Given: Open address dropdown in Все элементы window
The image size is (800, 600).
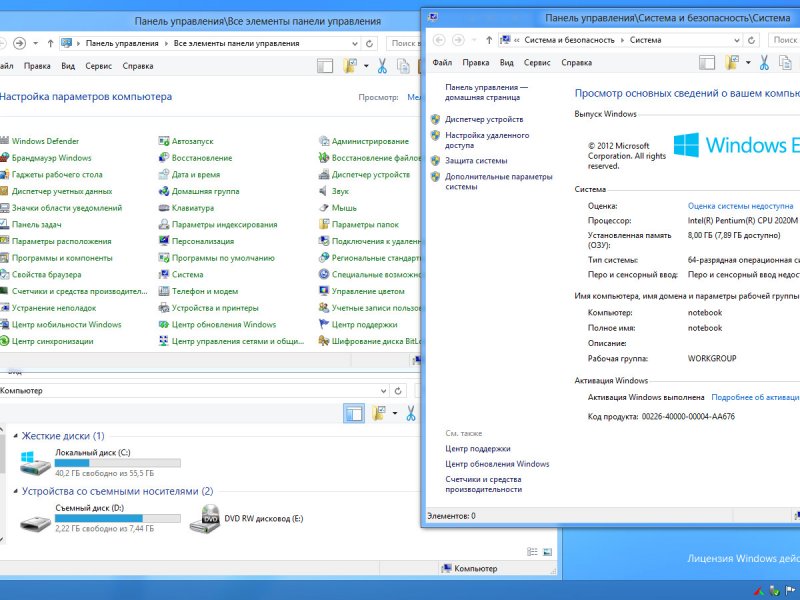Looking at the screenshot, I should point(355,43).
